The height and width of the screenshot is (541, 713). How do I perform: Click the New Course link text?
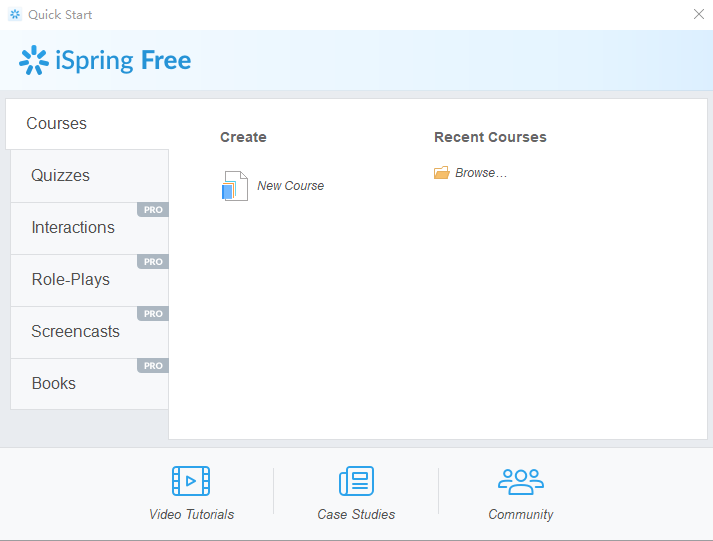(291, 185)
